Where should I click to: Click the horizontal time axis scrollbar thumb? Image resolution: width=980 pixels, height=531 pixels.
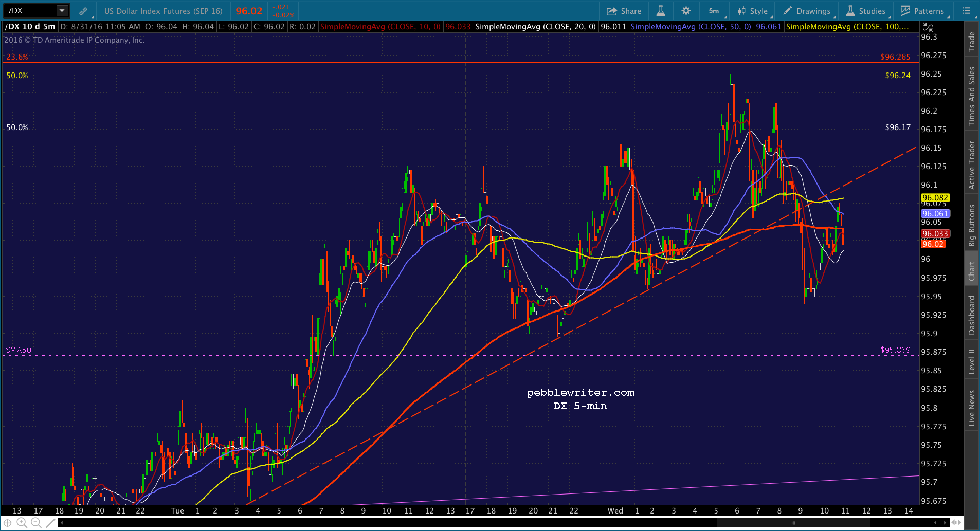tap(793, 523)
